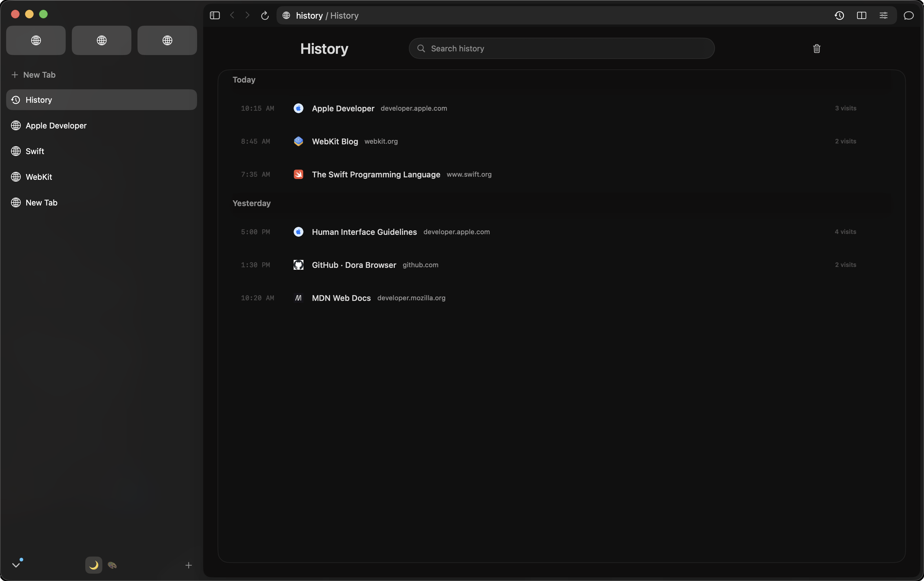This screenshot has width=924, height=581.
Task: Click the Swift favicon
Action: tap(298, 174)
